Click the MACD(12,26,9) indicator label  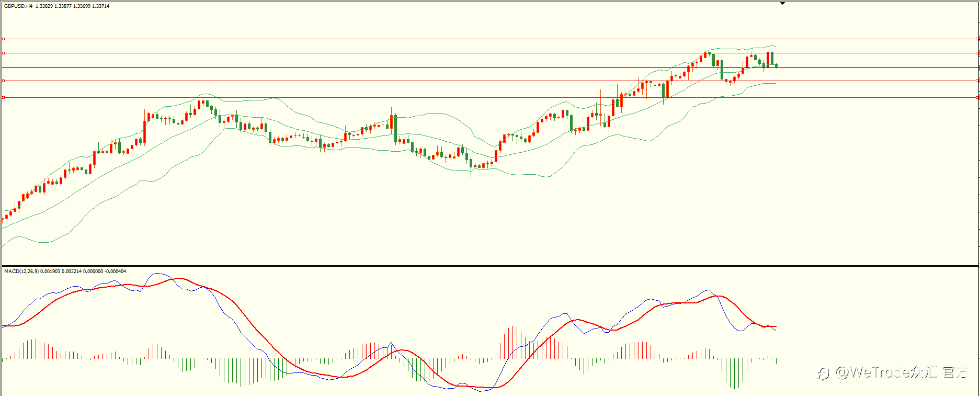(21, 271)
